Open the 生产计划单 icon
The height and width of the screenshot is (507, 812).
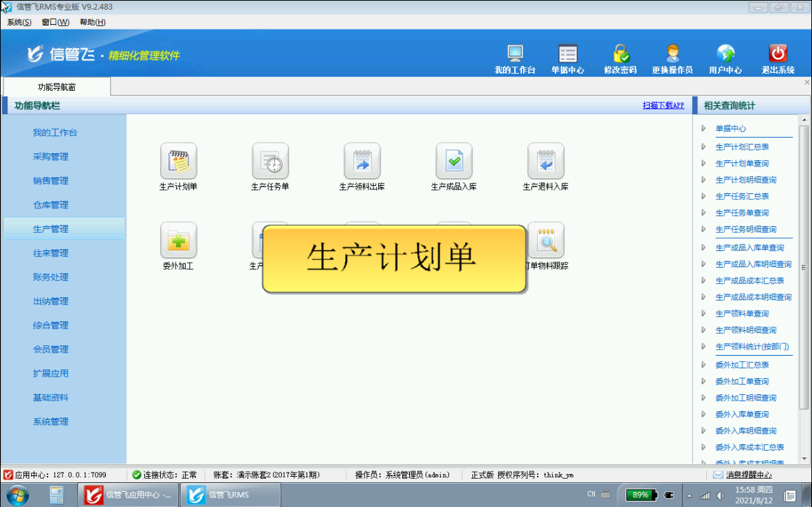(178, 161)
